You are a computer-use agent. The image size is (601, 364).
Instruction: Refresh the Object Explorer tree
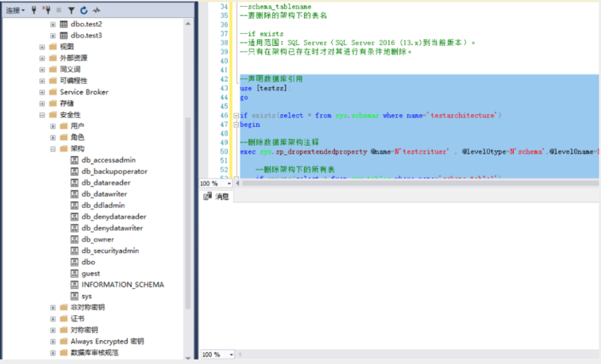click(x=84, y=11)
